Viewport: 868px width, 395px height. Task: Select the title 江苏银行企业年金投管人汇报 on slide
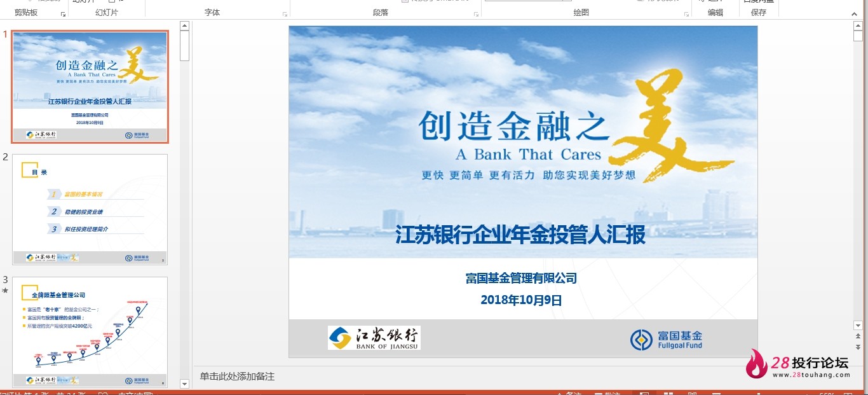tap(520, 235)
